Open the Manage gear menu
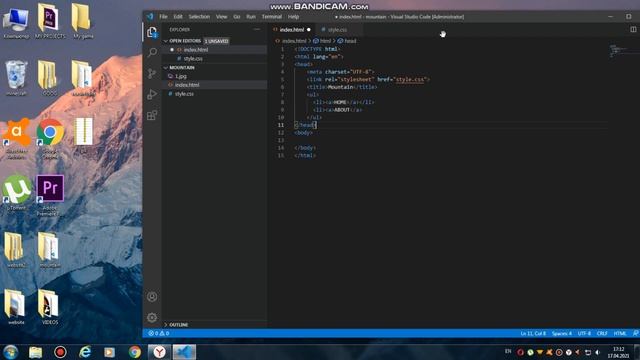The image size is (640, 360). click(152, 317)
